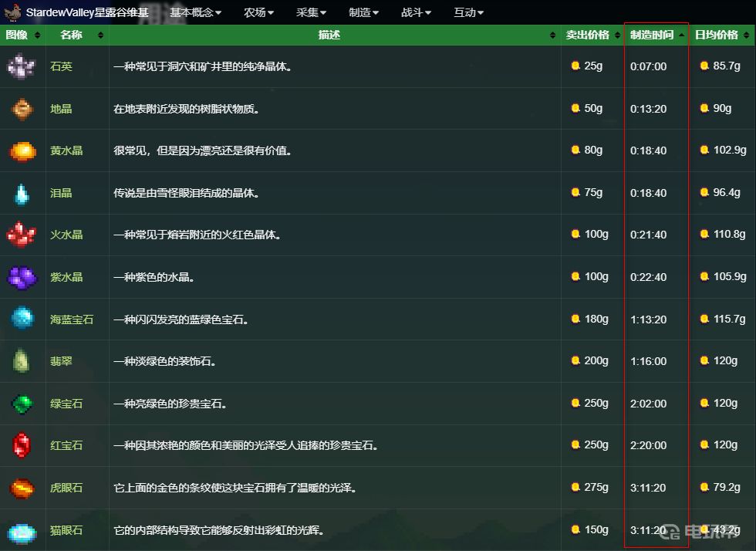Open the 农场 dropdown menu
Screen dimensions: 756x551
point(258,12)
